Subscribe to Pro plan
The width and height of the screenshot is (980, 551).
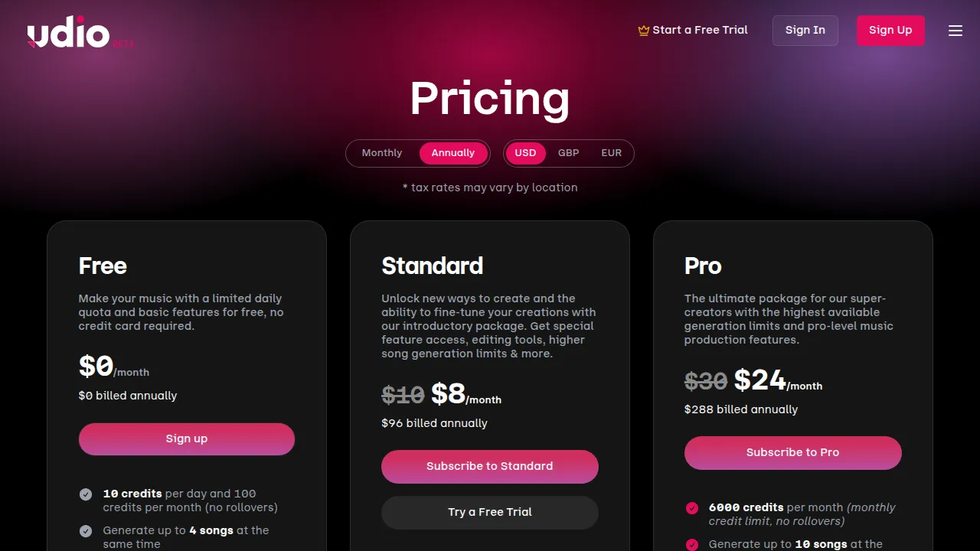(793, 453)
